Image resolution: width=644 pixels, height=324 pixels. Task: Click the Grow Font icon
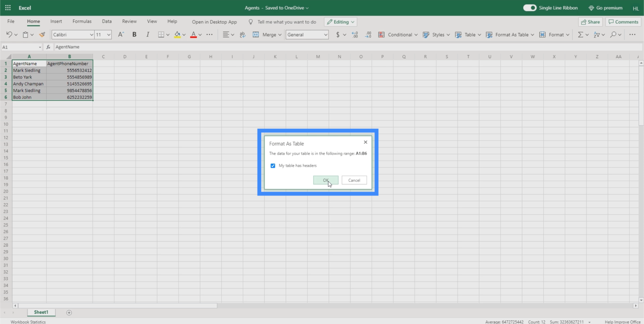click(x=121, y=35)
